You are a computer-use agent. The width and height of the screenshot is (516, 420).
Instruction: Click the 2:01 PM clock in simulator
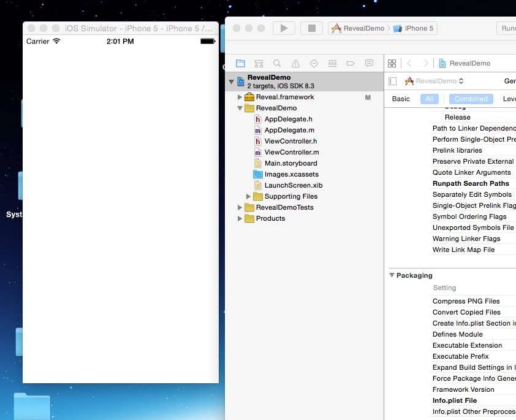click(120, 41)
